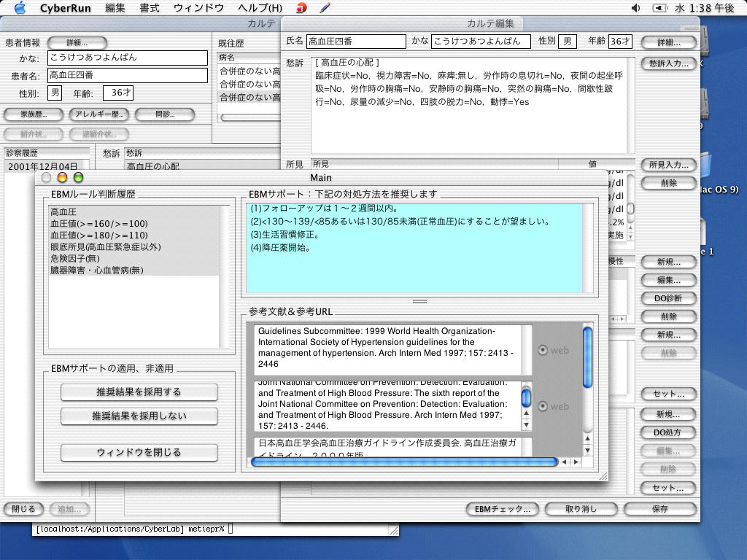Image resolution: width=747 pixels, height=560 pixels.
Task: Click the battery status icon
Action: (x=659, y=8)
